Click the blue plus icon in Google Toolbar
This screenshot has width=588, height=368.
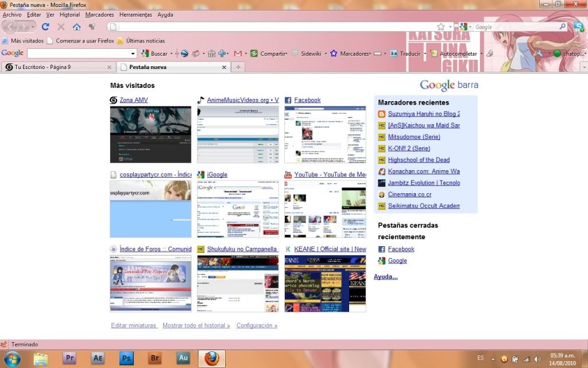[x=222, y=53]
